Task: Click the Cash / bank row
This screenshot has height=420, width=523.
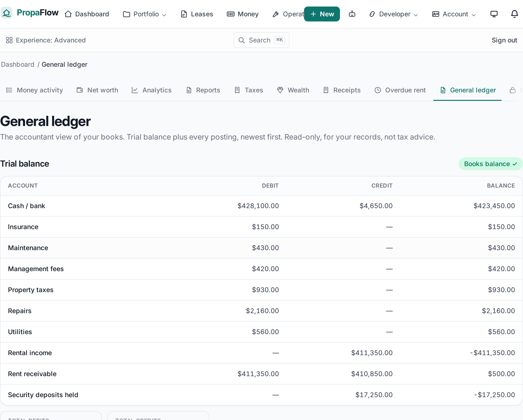Action: [261, 206]
